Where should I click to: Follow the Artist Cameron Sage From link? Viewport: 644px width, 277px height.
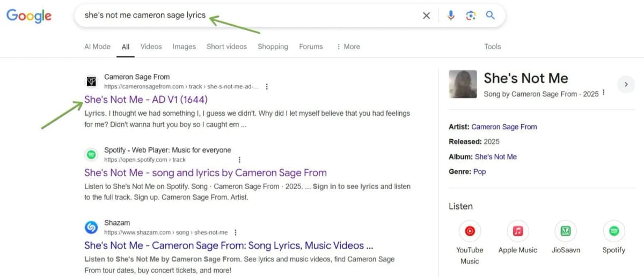click(x=504, y=127)
